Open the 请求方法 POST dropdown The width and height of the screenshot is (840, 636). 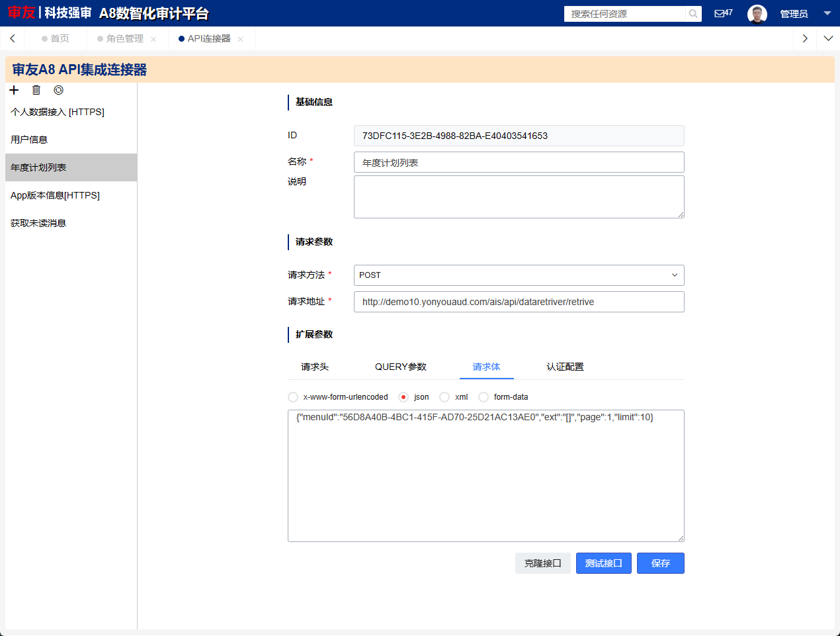(x=519, y=275)
